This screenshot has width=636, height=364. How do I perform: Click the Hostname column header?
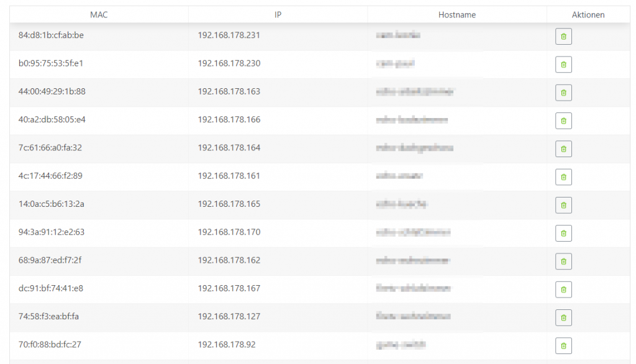[x=457, y=15]
